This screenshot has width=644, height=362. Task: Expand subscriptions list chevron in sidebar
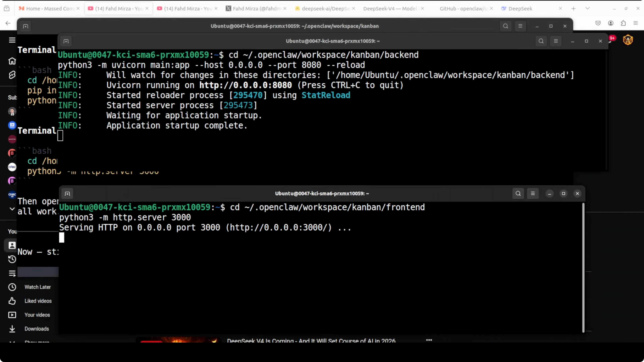tap(12, 209)
